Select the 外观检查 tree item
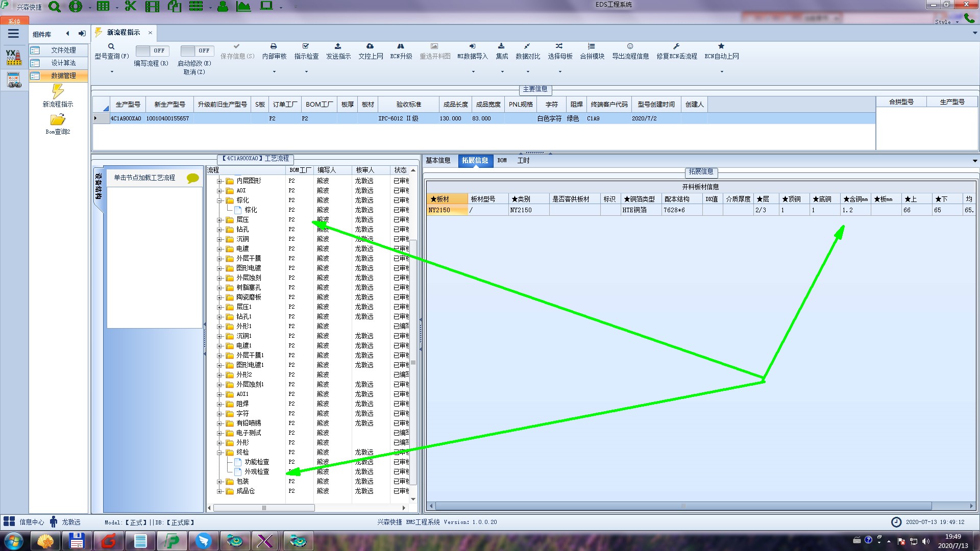Viewport: 980px width, 551px height. pyautogui.click(x=256, y=471)
